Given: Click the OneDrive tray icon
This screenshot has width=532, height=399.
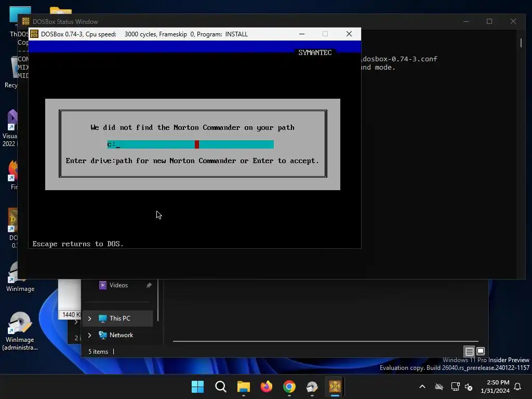Looking at the screenshot, I should click(439, 387).
